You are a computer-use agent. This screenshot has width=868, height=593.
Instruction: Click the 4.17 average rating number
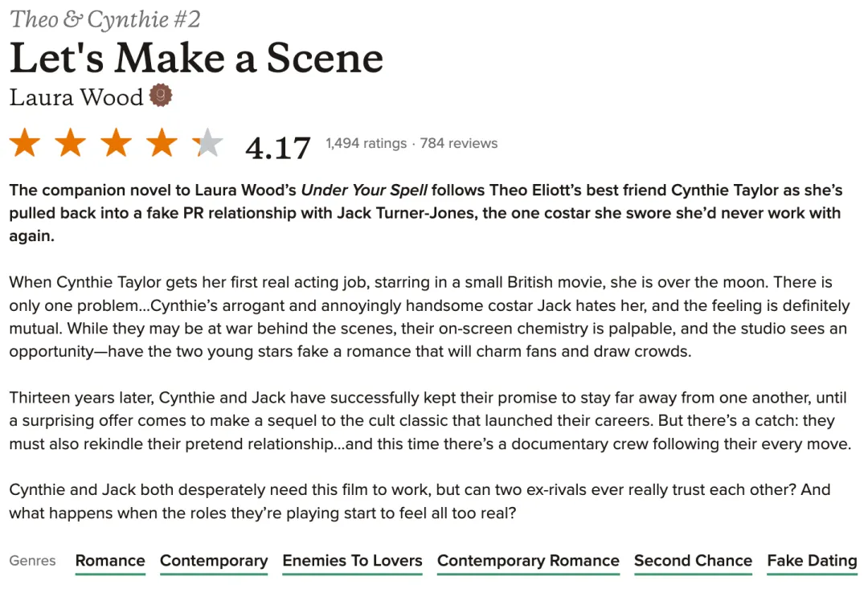278,148
